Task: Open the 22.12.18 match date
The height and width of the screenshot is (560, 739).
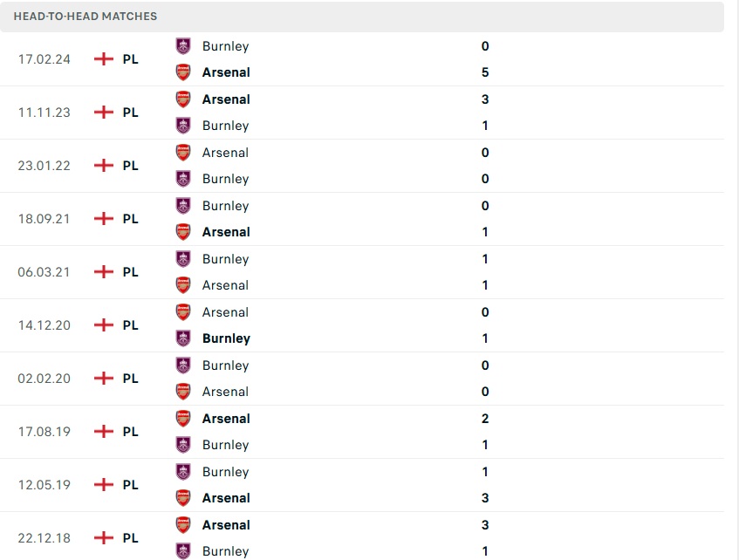Action: [x=44, y=538]
